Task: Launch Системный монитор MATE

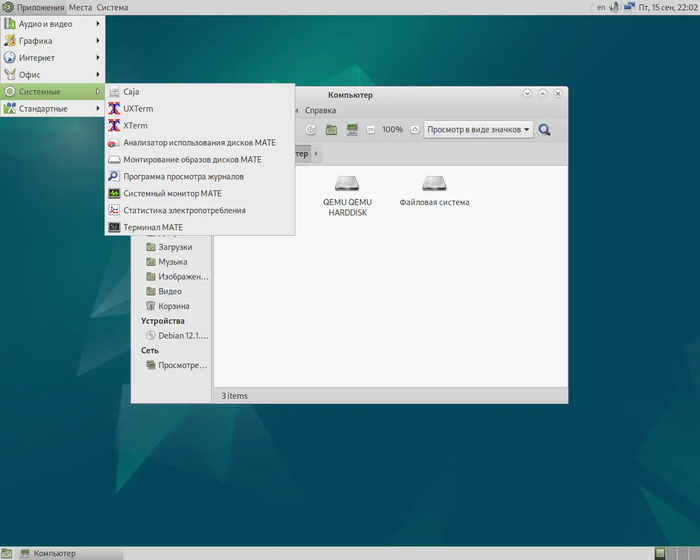Action: tap(200, 193)
